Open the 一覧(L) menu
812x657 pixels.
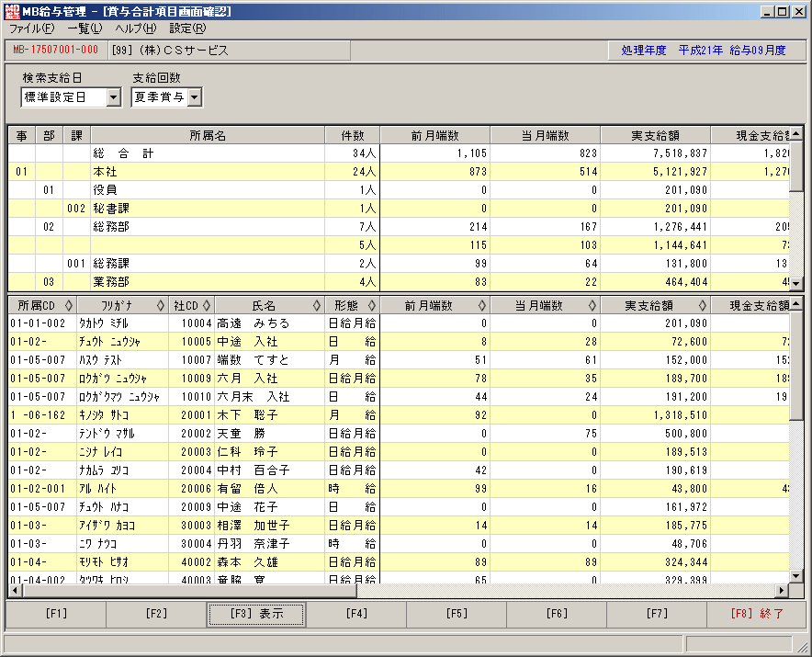[x=85, y=28]
